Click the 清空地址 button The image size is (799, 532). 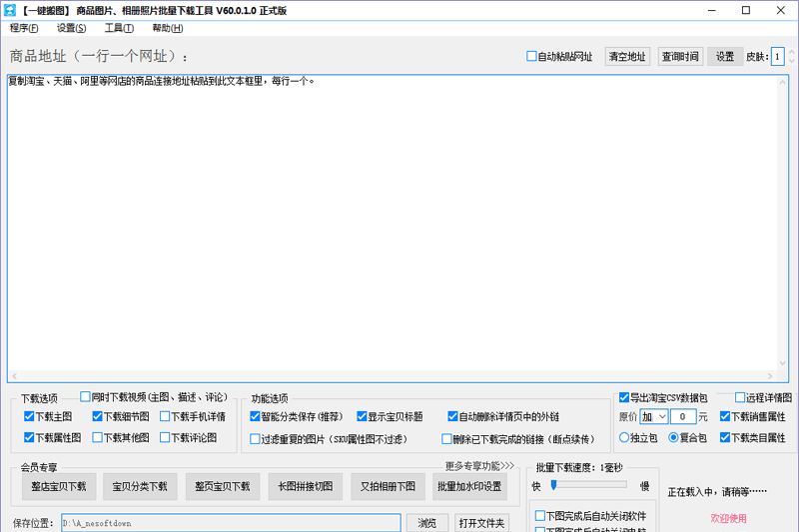point(627,57)
